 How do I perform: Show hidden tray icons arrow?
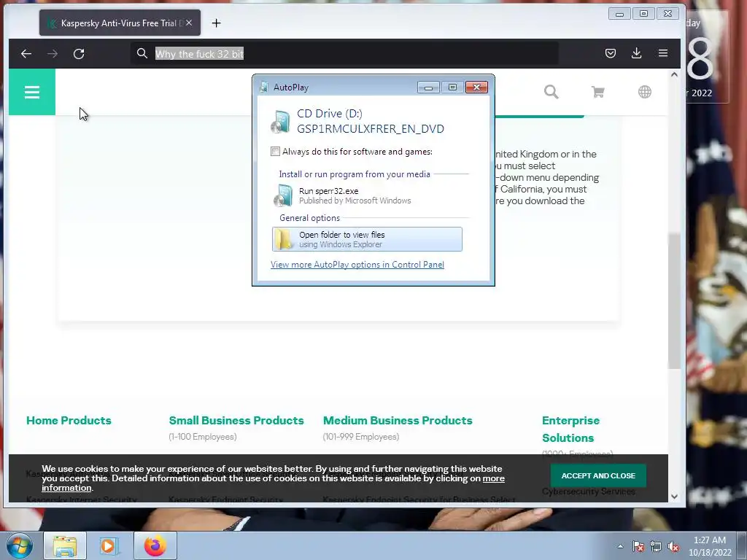pos(620,546)
